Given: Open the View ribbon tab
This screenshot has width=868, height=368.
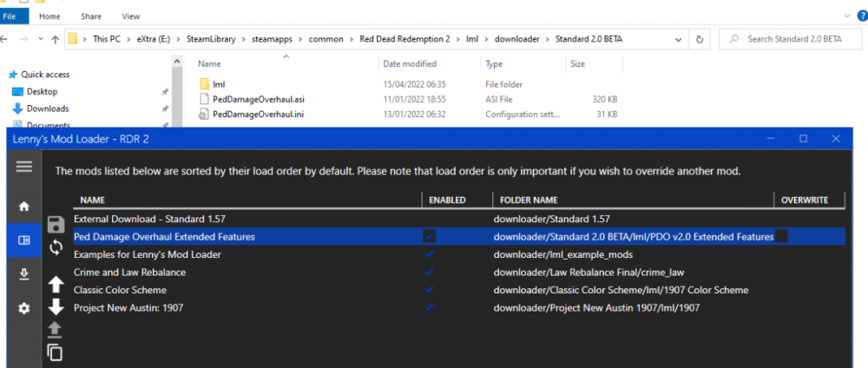Looking at the screenshot, I should 131,16.
